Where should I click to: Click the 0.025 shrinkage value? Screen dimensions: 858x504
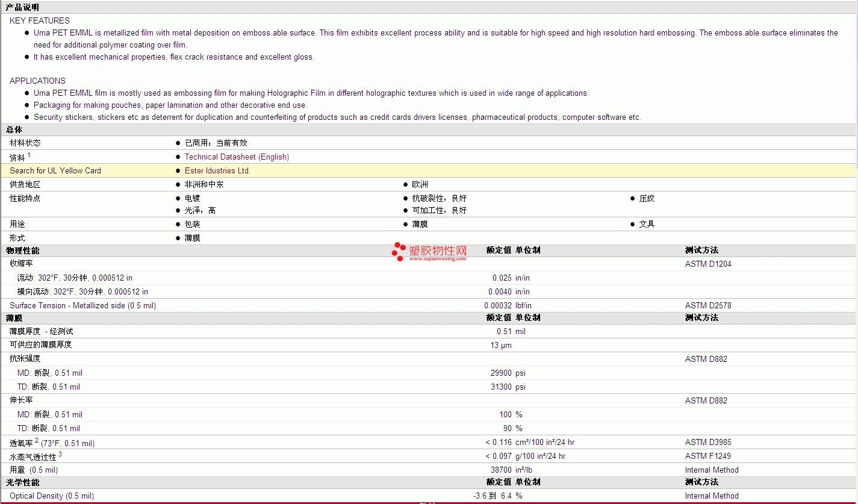pos(502,278)
